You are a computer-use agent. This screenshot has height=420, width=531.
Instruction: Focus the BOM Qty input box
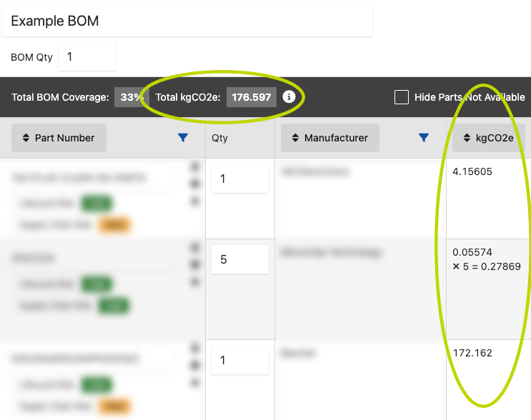coord(86,56)
